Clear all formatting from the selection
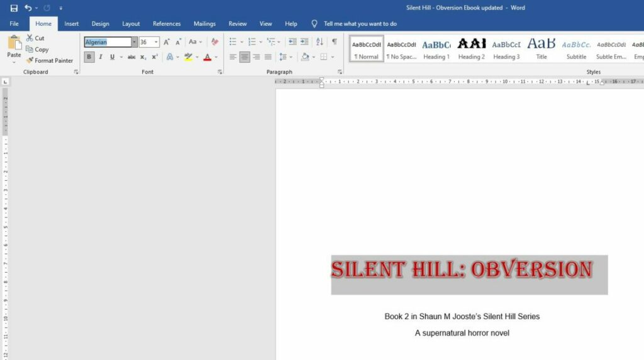The height and width of the screenshot is (360, 644). [214, 42]
